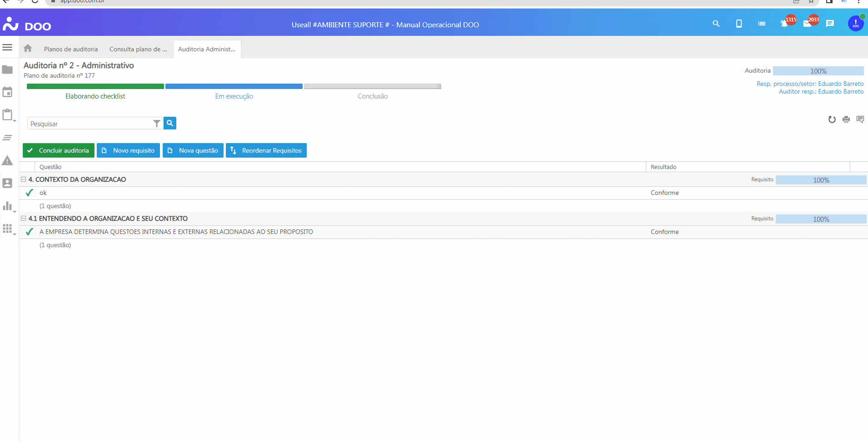
Task: Click the 'Concluir auditoria' button
Action: (x=59, y=150)
